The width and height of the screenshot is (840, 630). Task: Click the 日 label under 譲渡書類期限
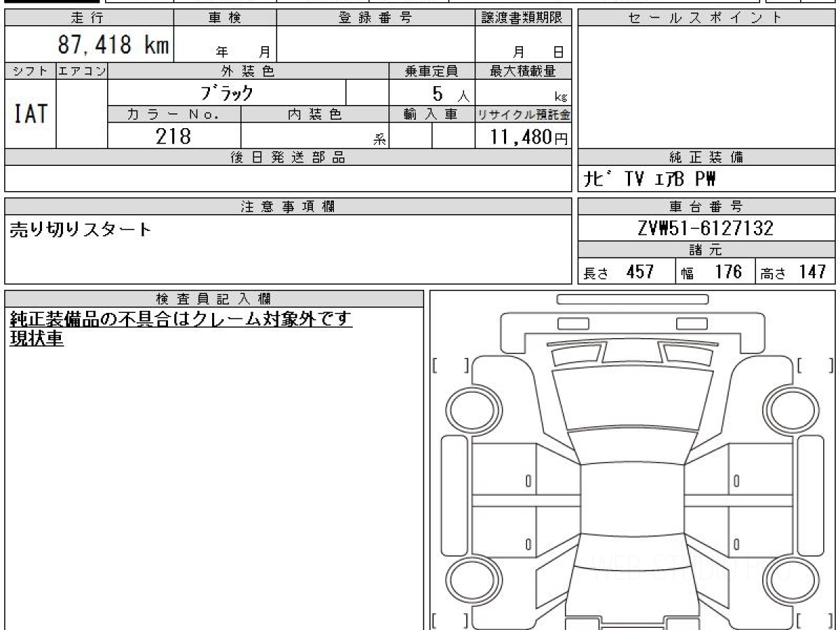click(x=558, y=51)
